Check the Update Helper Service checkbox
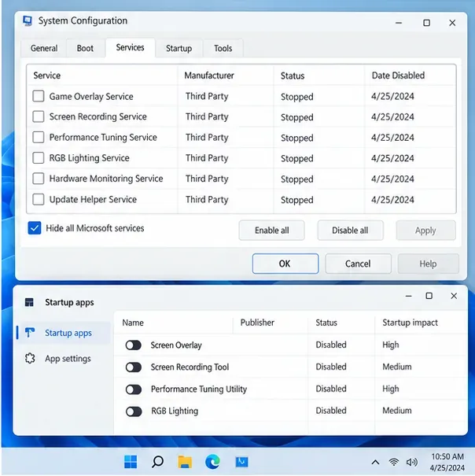 [x=39, y=199]
